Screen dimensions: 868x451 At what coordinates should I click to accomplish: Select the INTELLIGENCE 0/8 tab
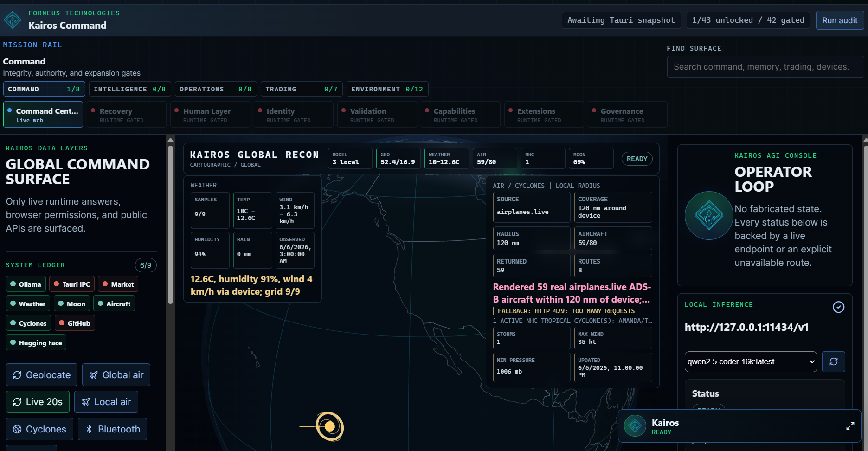(130, 89)
